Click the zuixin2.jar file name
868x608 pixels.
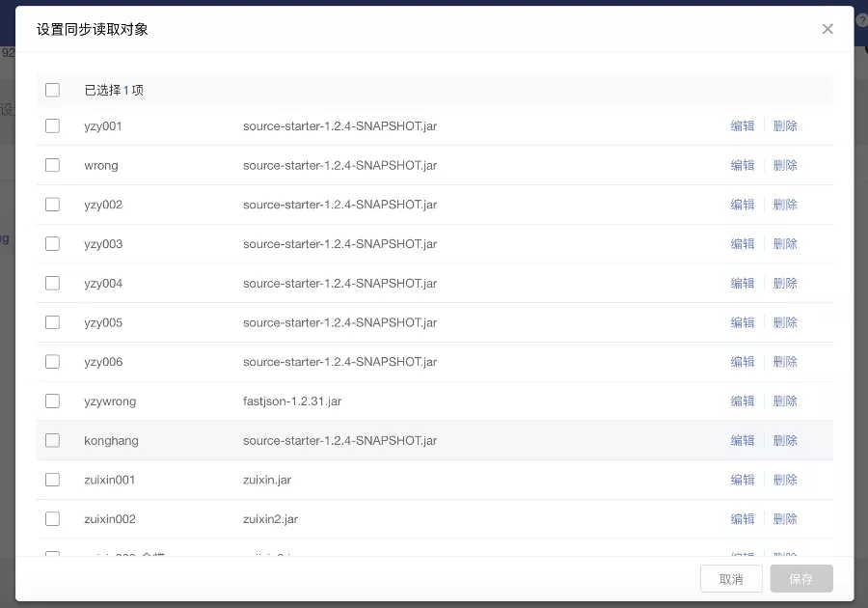[271, 519]
